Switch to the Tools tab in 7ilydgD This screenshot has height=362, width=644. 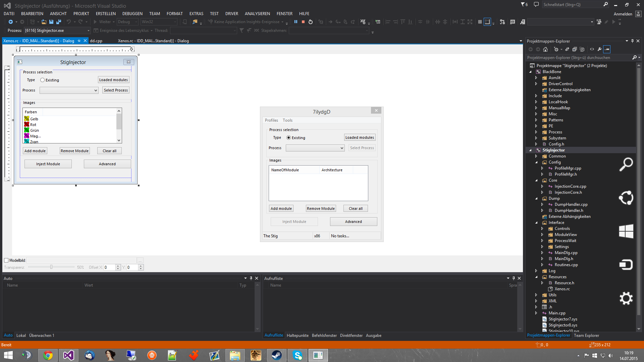287,120
